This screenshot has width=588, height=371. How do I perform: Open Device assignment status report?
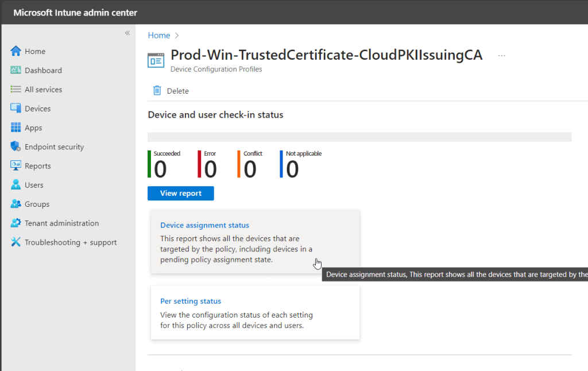click(x=204, y=226)
